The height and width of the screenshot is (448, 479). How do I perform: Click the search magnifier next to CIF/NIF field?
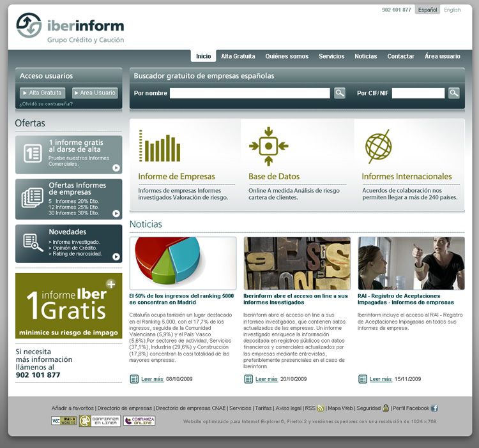(454, 93)
